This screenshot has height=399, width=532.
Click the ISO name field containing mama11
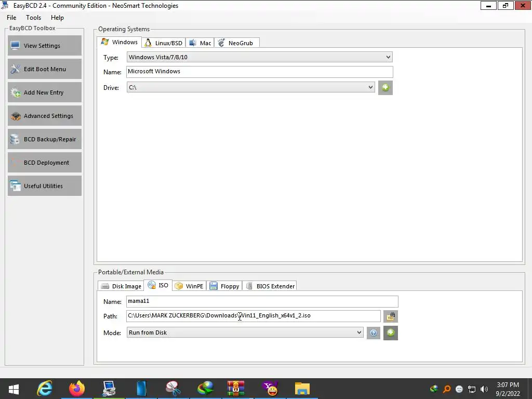coord(262,301)
